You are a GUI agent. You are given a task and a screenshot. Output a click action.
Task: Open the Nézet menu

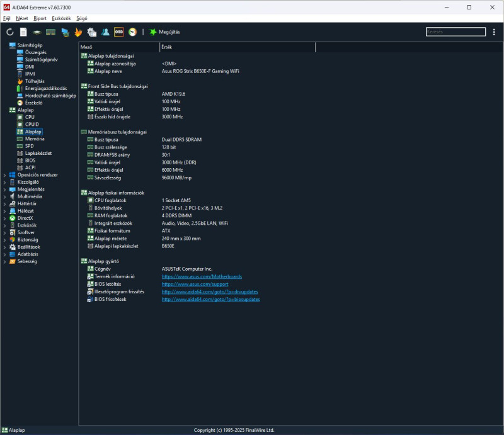click(22, 18)
